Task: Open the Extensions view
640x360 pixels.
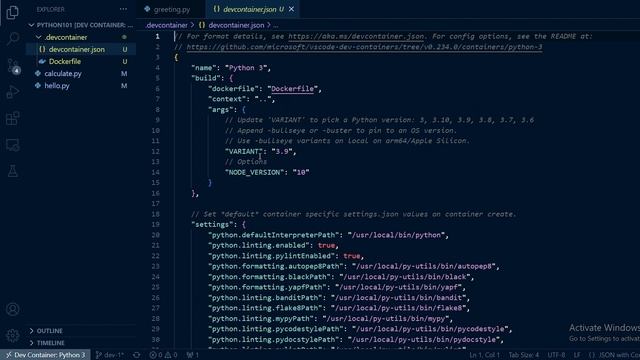Action: [x=13, y=118]
